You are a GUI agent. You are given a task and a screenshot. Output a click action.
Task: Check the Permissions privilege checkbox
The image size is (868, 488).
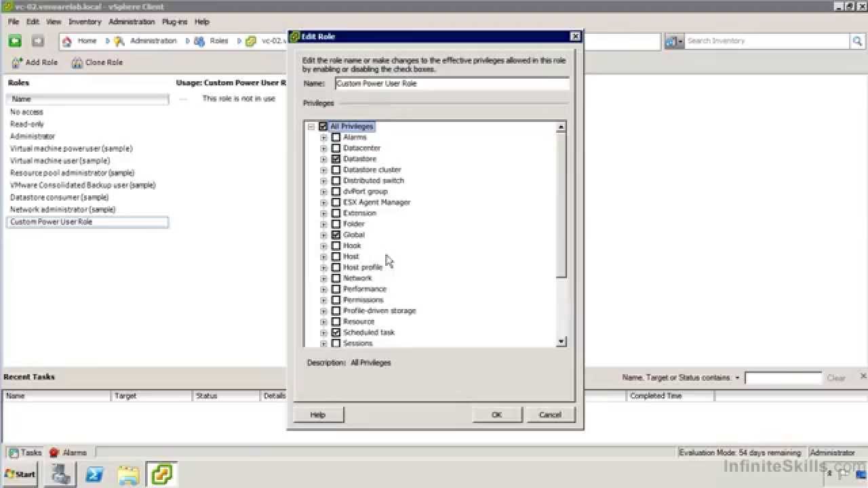(336, 300)
